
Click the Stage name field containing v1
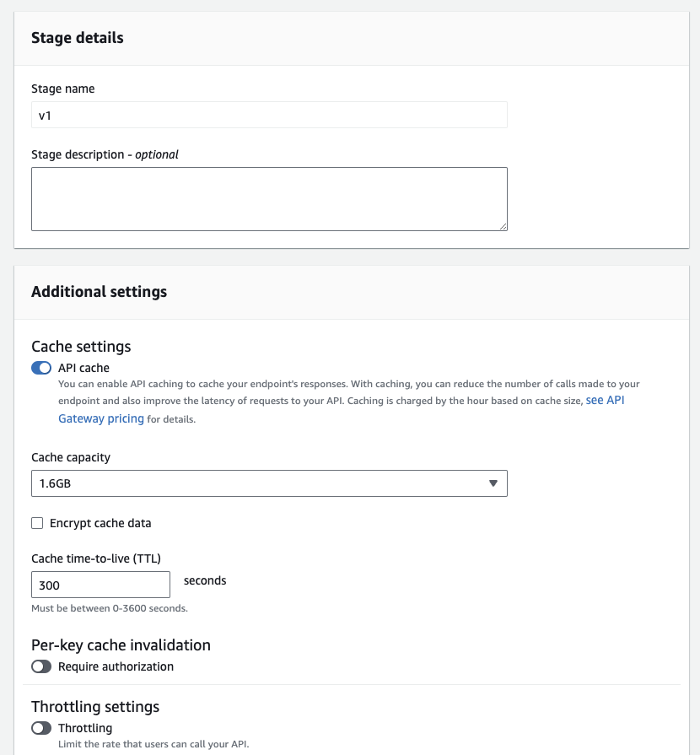click(x=268, y=115)
